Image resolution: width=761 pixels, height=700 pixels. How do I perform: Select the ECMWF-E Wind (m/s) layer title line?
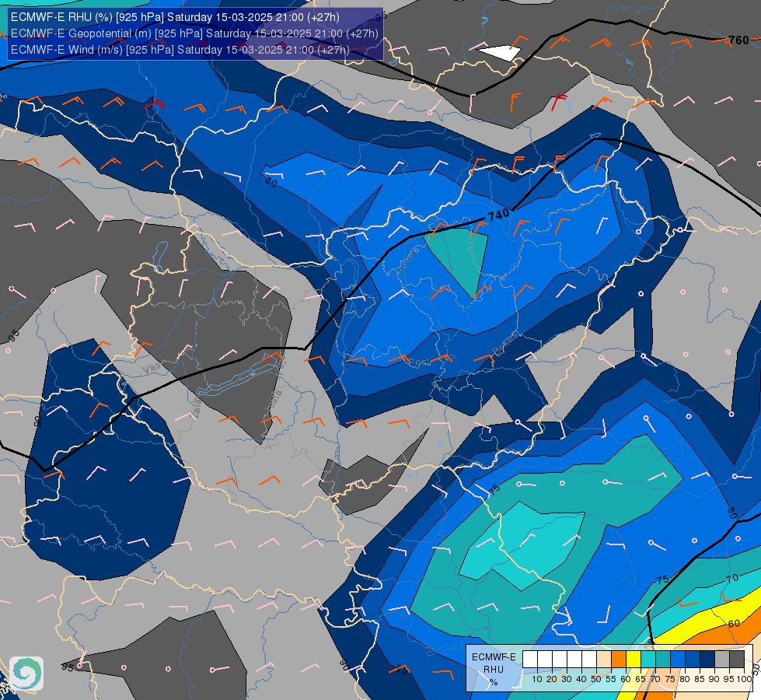pos(180,50)
